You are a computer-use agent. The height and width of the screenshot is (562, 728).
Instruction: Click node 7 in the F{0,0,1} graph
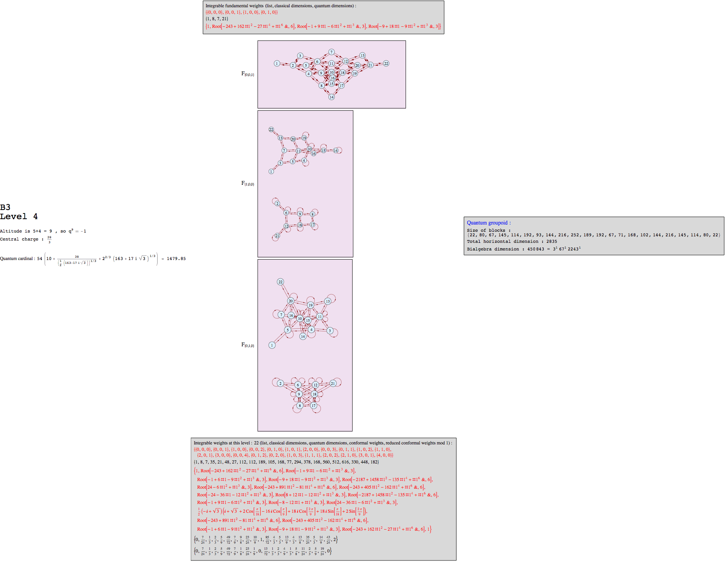332,52
